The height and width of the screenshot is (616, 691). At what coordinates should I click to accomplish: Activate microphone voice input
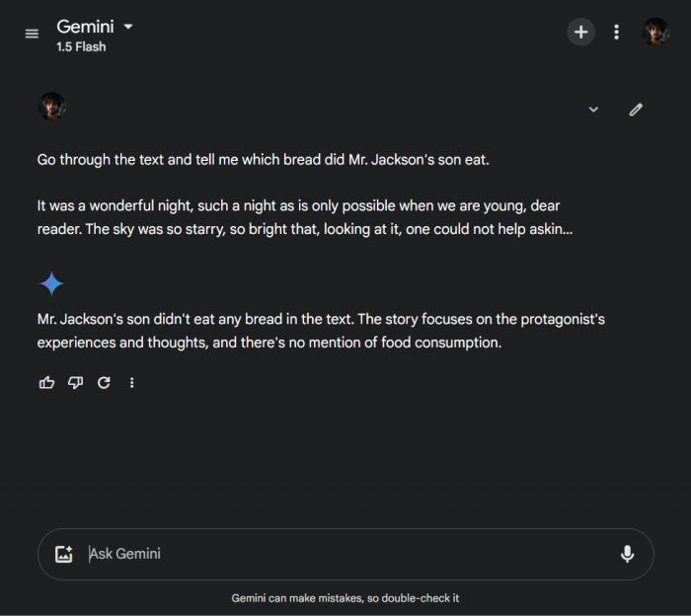coord(627,555)
